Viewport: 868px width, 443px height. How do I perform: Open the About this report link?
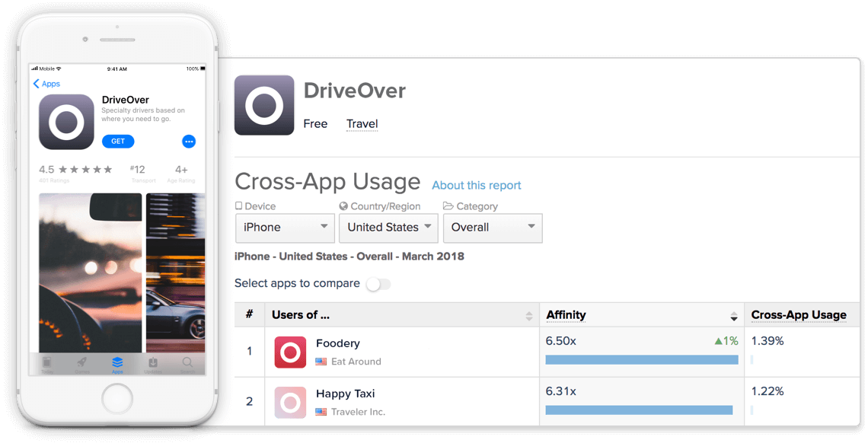[x=477, y=185]
